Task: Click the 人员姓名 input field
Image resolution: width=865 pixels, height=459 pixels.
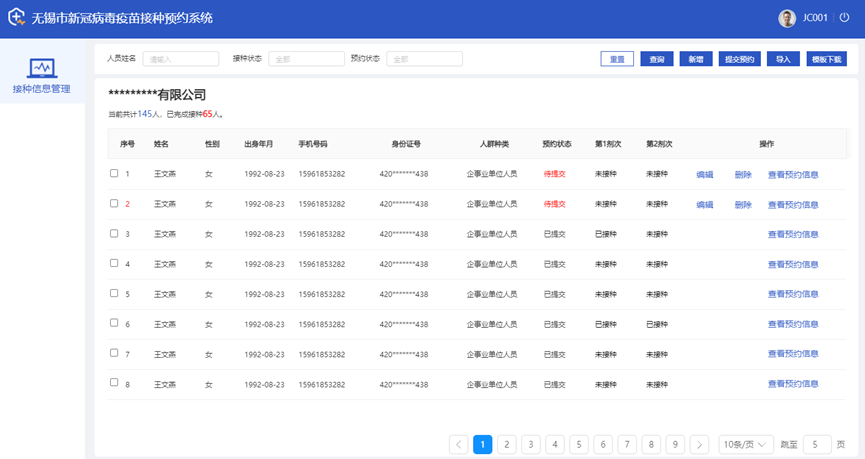Action: 180,59
